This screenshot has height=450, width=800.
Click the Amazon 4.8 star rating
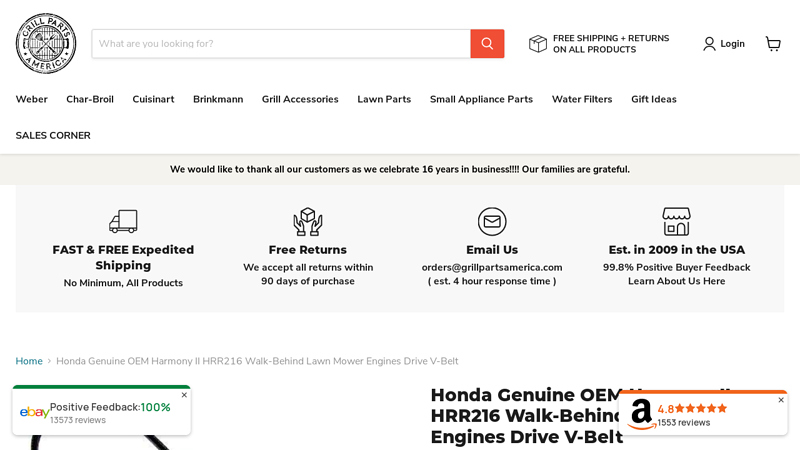(692, 409)
